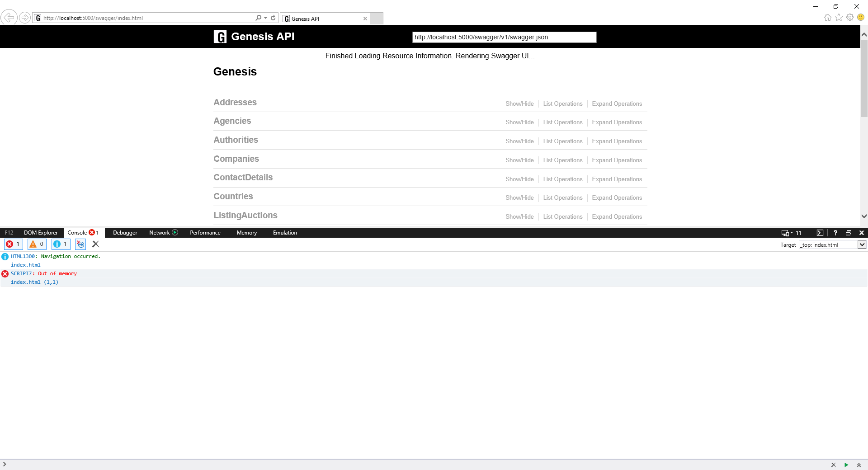868x470 pixels.
Task: Open the address bar search dropdown
Action: pos(265,18)
